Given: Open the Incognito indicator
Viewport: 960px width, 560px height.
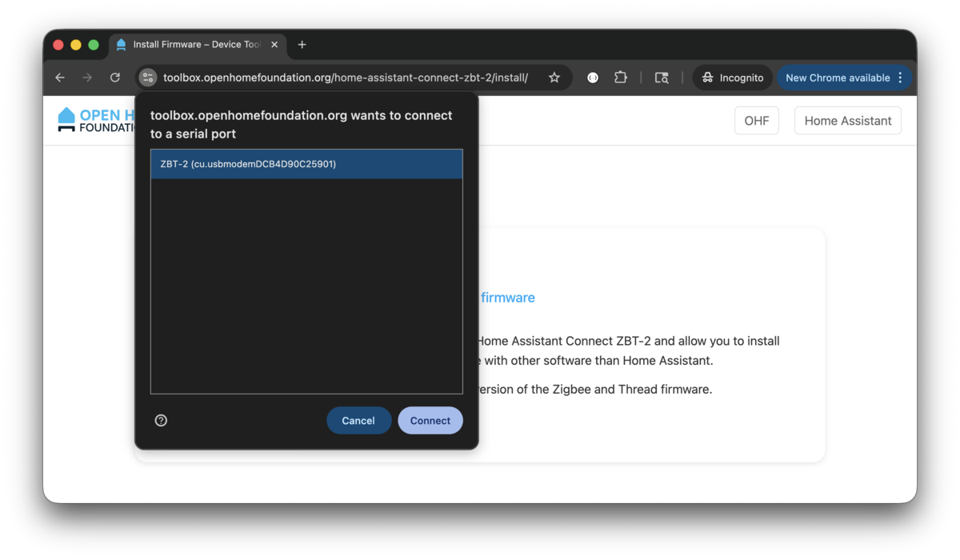Looking at the screenshot, I should [732, 78].
